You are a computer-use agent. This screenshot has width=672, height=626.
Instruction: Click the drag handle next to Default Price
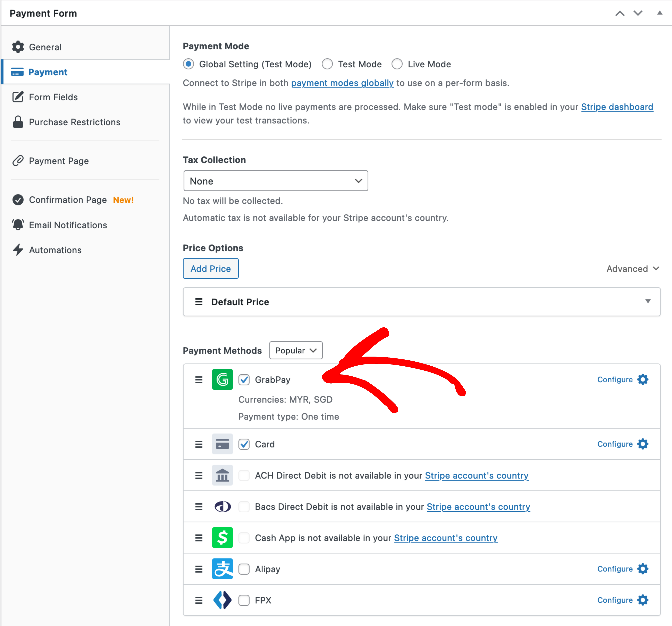pyautogui.click(x=199, y=302)
